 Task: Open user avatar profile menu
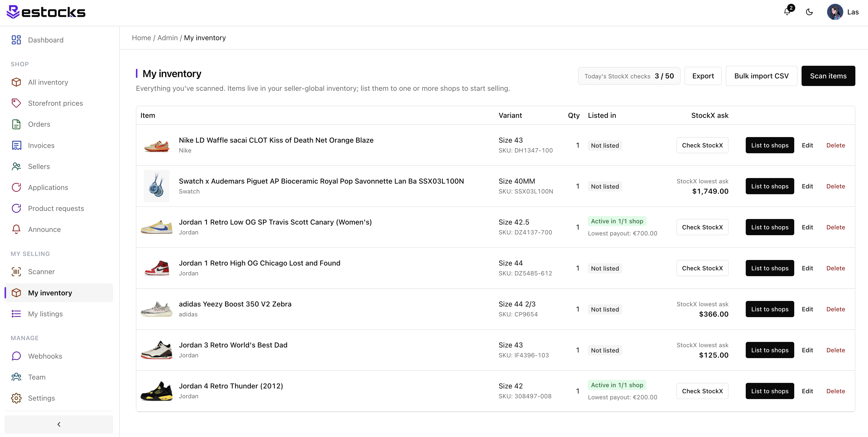point(835,12)
